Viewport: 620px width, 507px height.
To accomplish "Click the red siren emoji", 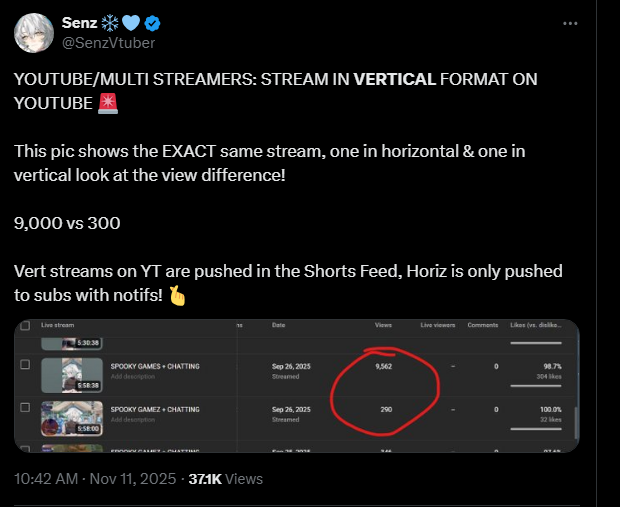I will (108, 104).
